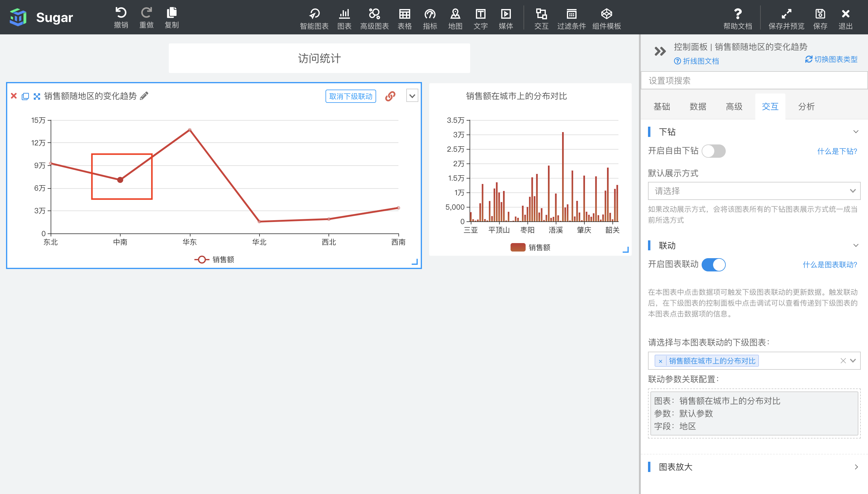Image resolution: width=868 pixels, height=494 pixels.
Task: Expand the chart zoom (图表放大) section
Action: (x=754, y=467)
